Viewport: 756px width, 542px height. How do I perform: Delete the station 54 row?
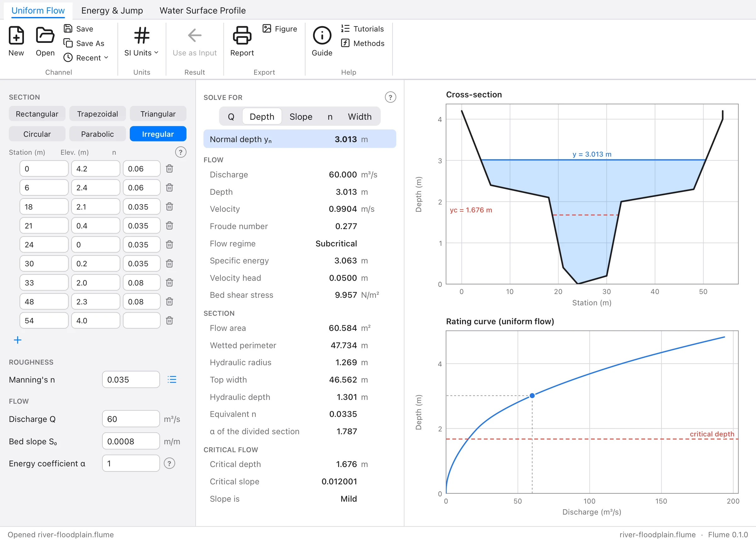[x=169, y=320]
